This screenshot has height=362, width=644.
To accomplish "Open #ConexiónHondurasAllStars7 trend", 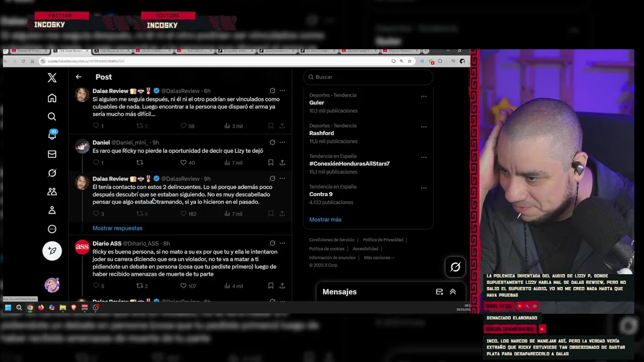I will coord(349,164).
